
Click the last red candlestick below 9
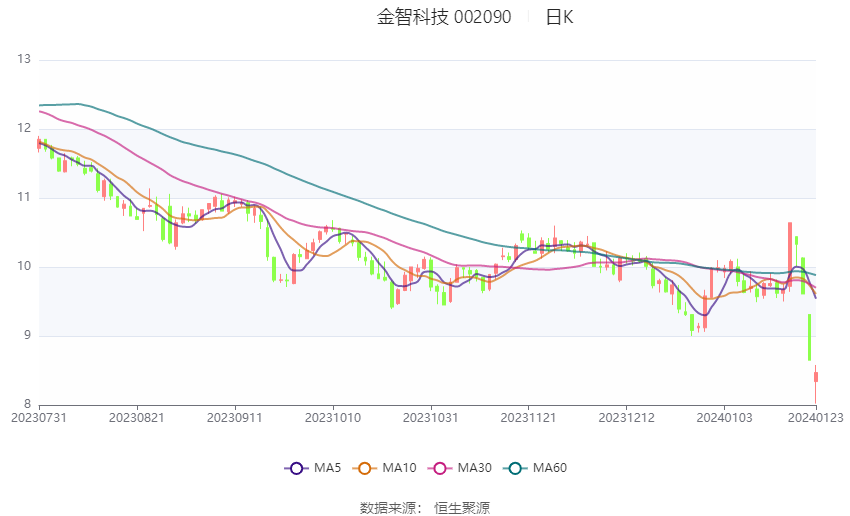click(x=816, y=379)
